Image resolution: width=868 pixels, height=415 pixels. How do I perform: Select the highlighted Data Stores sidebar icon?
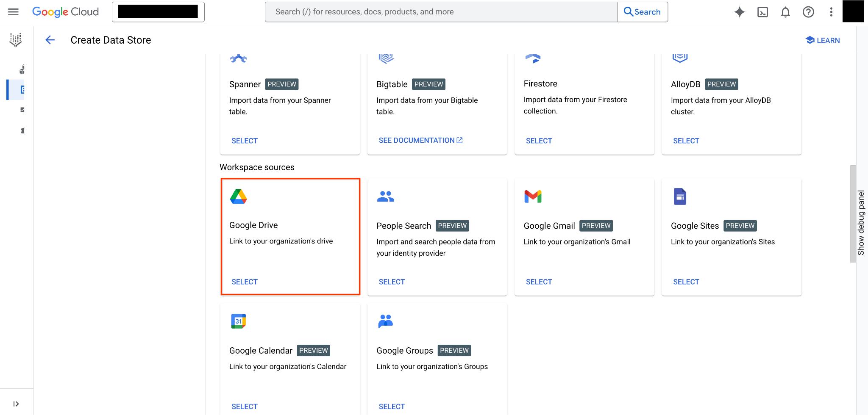click(x=22, y=90)
